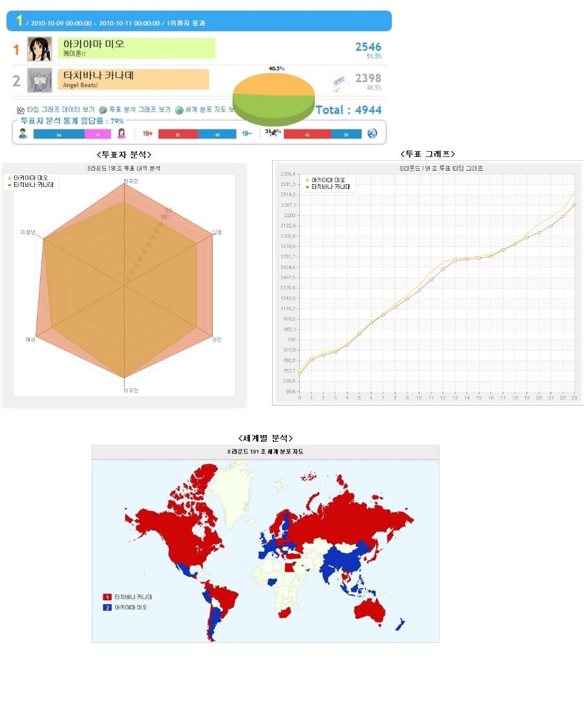Click the hour 0 starting point on time graph

[x=299, y=372]
